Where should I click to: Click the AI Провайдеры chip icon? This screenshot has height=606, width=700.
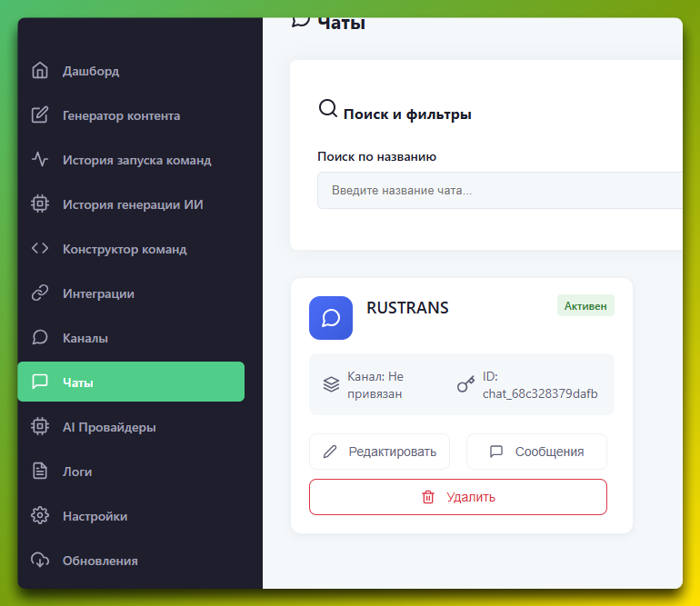[39, 427]
